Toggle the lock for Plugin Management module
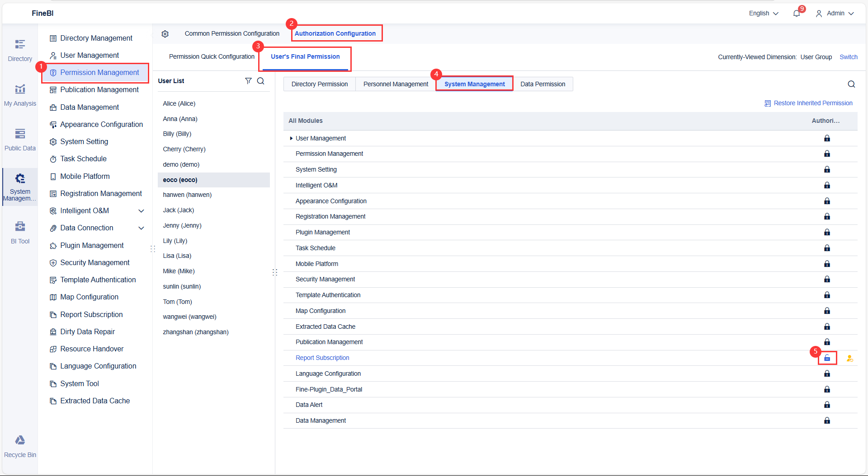This screenshot has height=476, width=868. coord(827,232)
